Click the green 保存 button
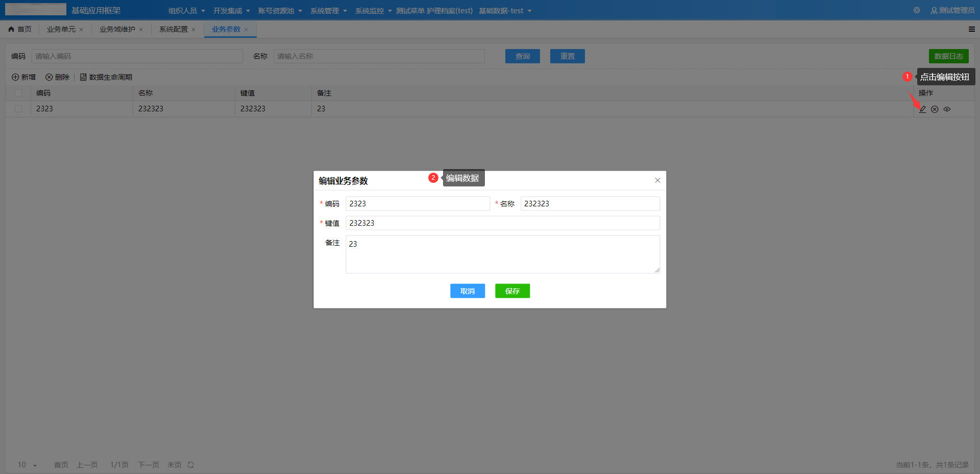This screenshot has height=474, width=980. pyautogui.click(x=512, y=291)
